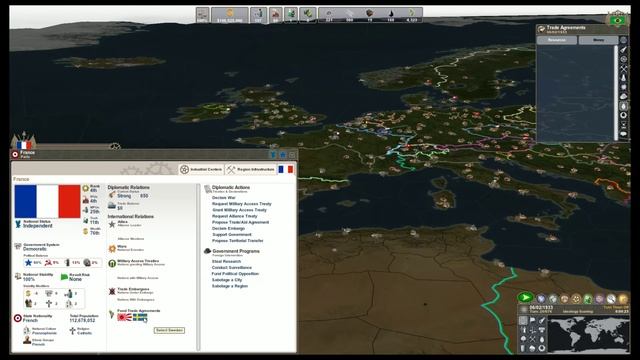Click the Government Programs hat icon
The width and height of the screenshot is (640, 360).
pos(207,251)
